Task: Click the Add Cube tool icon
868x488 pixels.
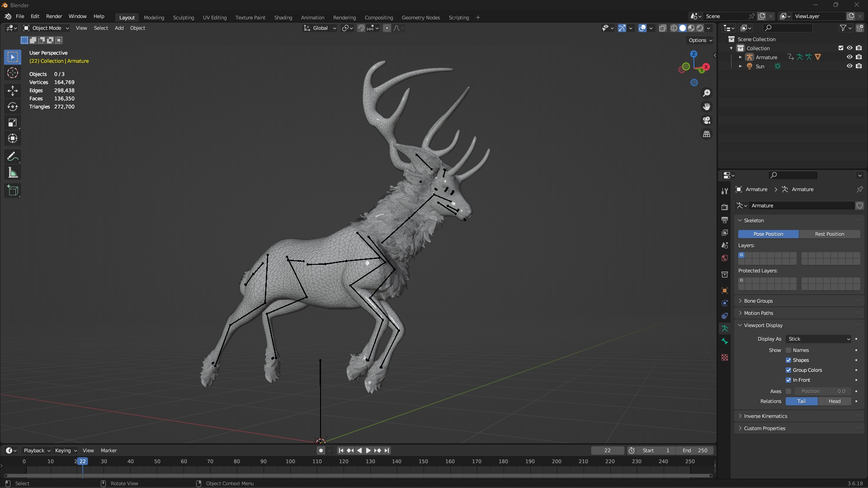Action: (13, 191)
